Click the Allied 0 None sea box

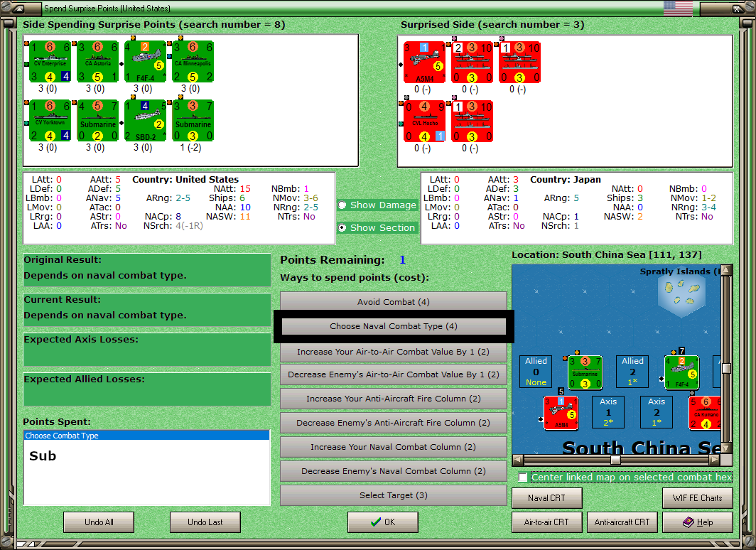point(536,372)
